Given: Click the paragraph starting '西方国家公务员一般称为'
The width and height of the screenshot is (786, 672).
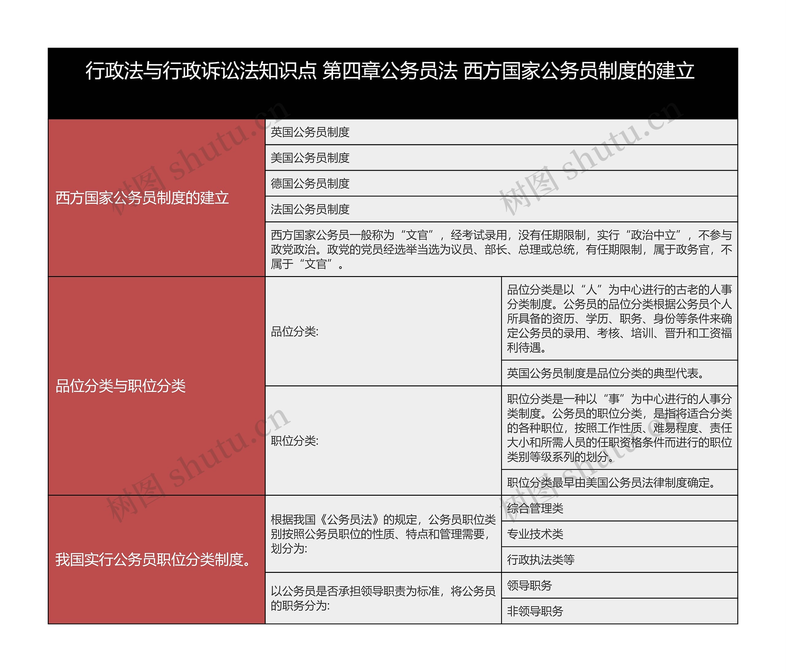Looking at the screenshot, I should (501, 250).
